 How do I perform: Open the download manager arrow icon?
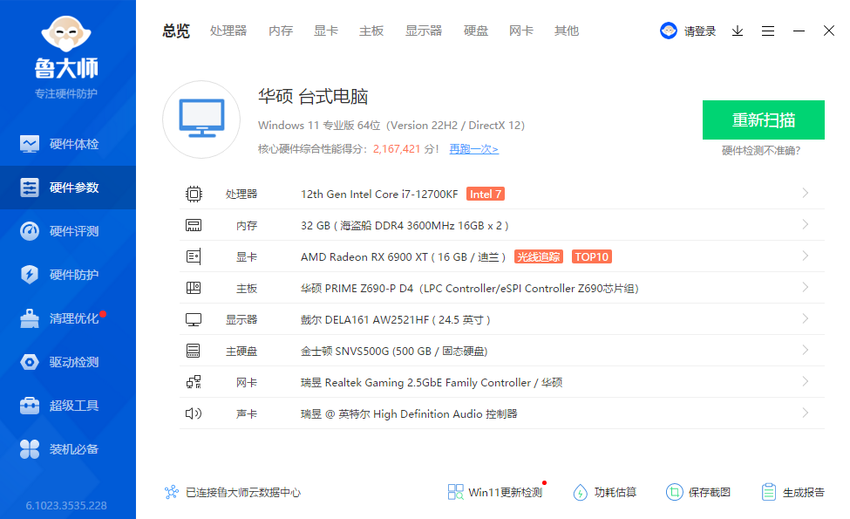click(737, 31)
